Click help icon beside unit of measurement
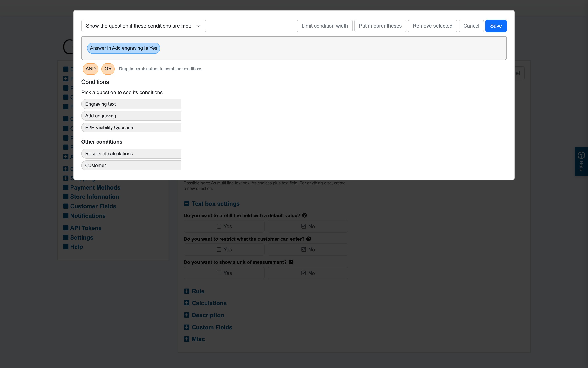 pyautogui.click(x=291, y=262)
